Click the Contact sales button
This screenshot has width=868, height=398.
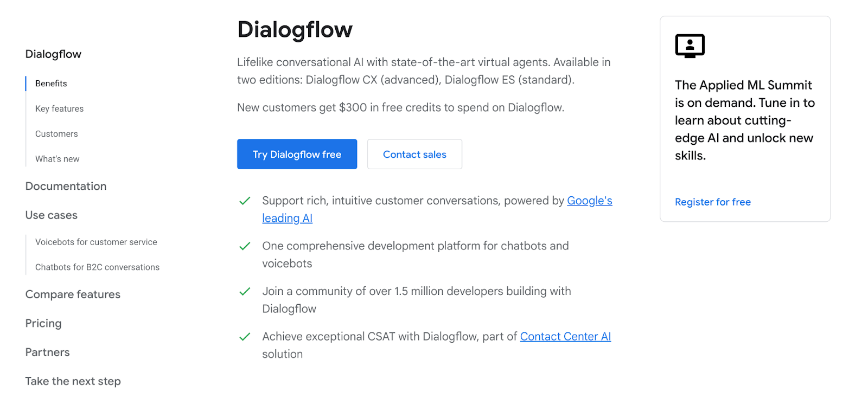pos(414,154)
